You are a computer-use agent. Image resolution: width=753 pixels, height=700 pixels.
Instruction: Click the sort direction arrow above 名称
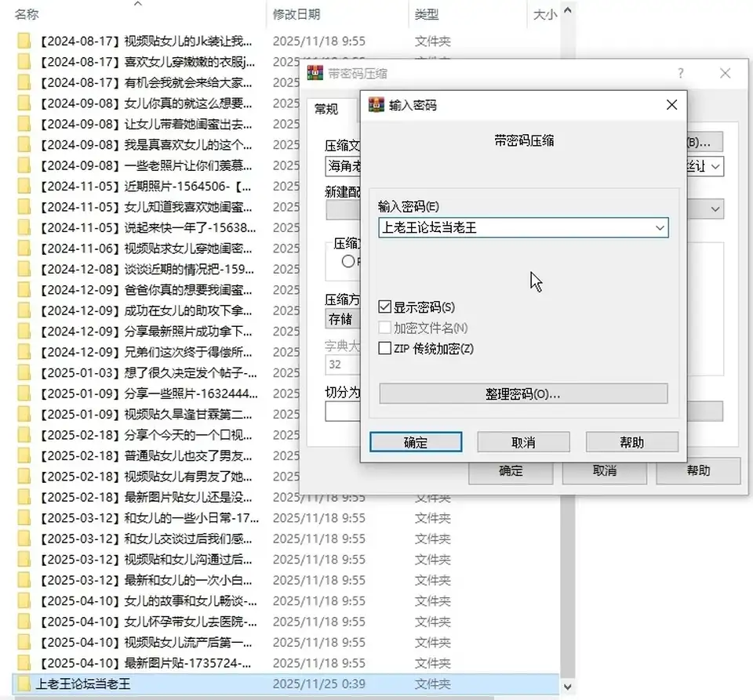138,4
